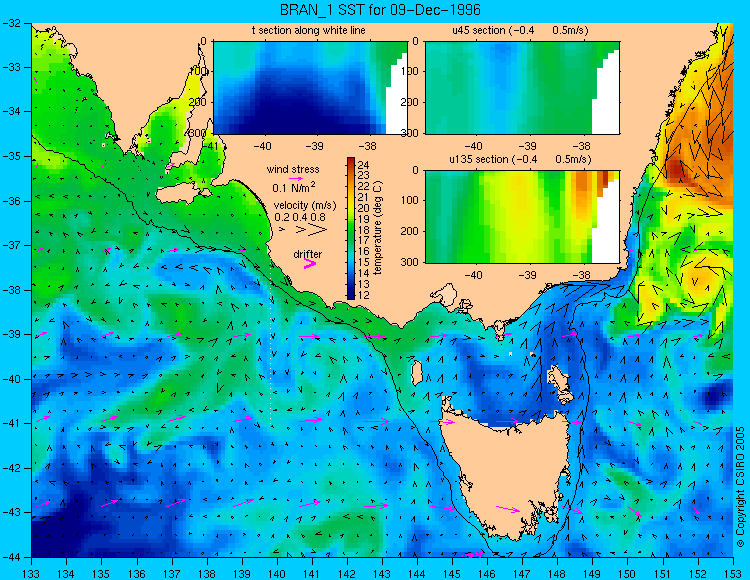Click depth label "200" on u135 section axis
The width and height of the screenshot is (750, 580).
pyautogui.click(x=409, y=231)
